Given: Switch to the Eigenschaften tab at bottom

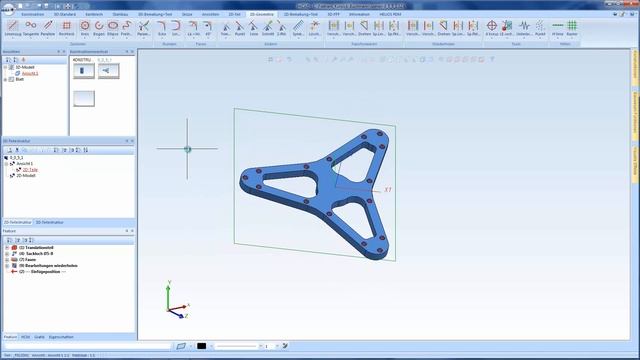Looking at the screenshot, I should coord(61,337).
